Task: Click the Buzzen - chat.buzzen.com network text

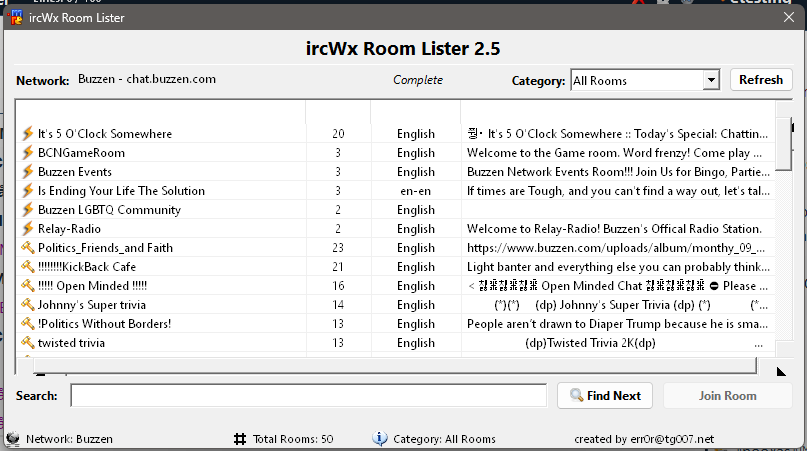Action: tap(147, 79)
